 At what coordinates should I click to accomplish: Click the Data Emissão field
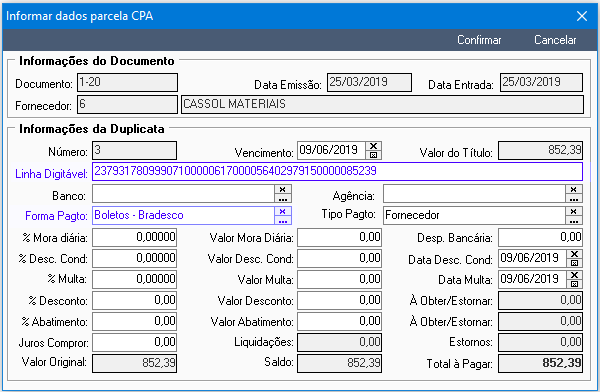tap(369, 83)
